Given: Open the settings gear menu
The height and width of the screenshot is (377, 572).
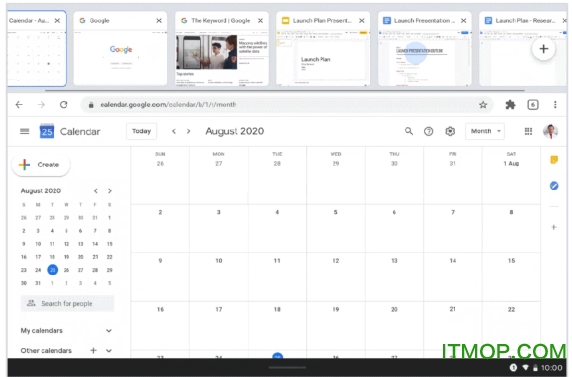Looking at the screenshot, I should click(x=450, y=131).
